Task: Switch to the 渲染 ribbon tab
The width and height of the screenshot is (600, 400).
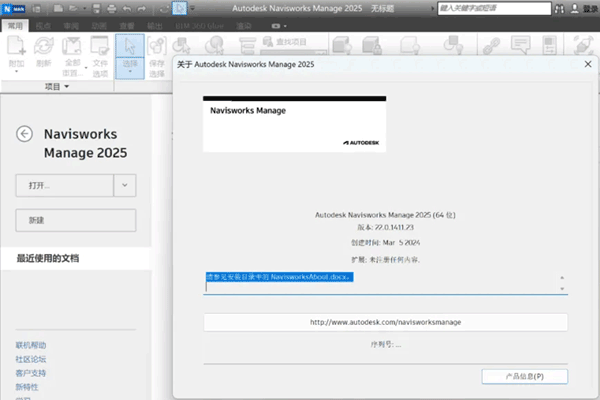Action: click(x=243, y=26)
